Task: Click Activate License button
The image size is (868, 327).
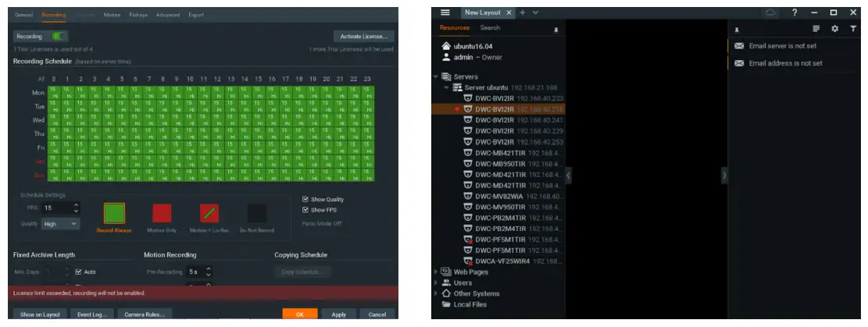Action: [x=364, y=37]
